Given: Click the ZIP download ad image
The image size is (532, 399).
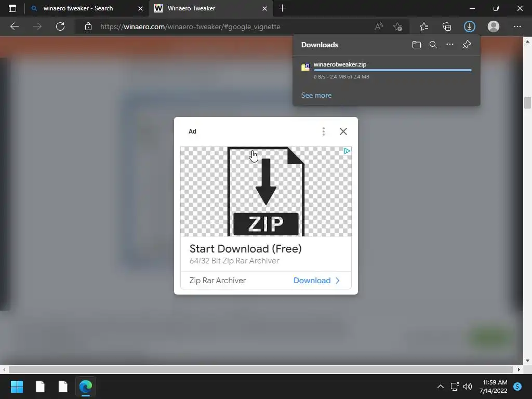Looking at the screenshot, I should (266, 191).
